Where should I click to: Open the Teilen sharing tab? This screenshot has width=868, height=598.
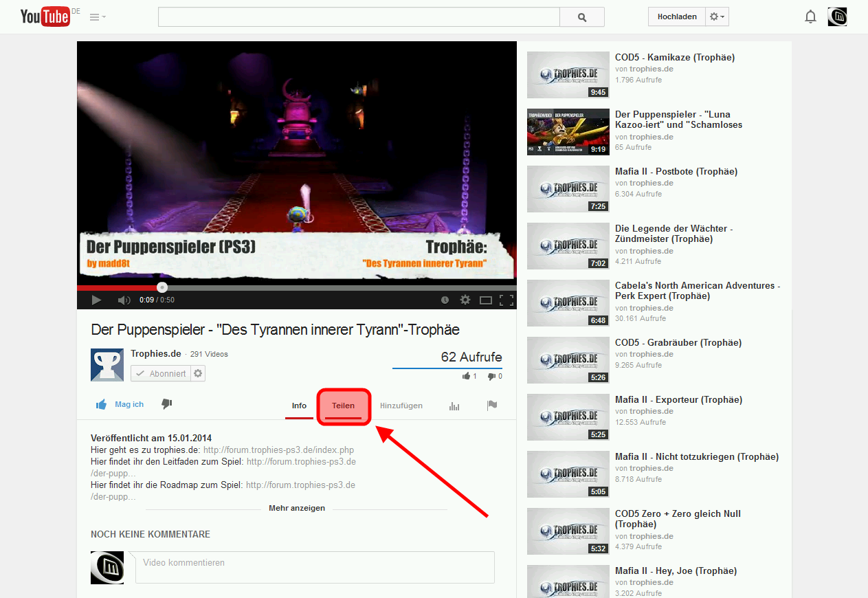click(x=343, y=406)
